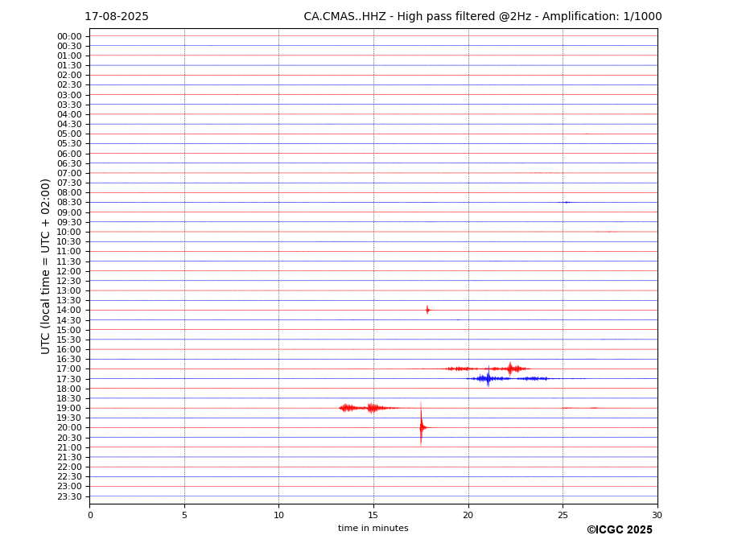The height and width of the screenshot is (560, 746).
Task: Click the 00:00 time row label
Action: [x=69, y=37]
